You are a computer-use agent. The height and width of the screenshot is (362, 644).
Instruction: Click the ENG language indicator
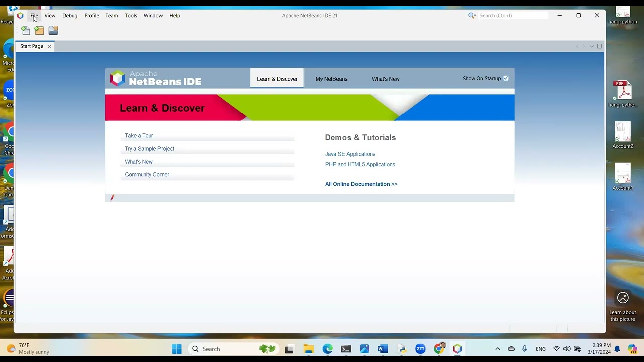(541, 349)
